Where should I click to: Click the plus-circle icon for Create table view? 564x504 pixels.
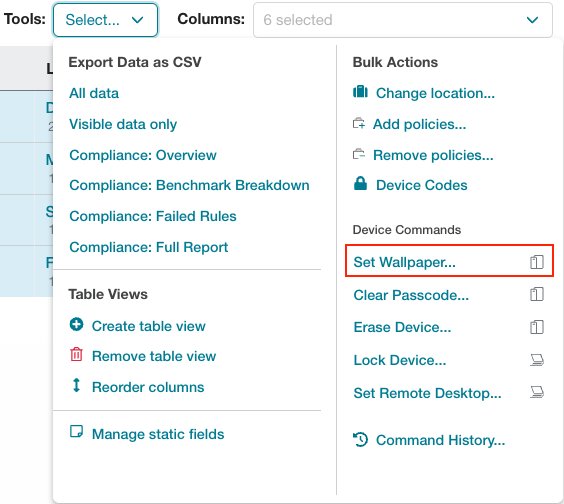click(x=76, y=324)
